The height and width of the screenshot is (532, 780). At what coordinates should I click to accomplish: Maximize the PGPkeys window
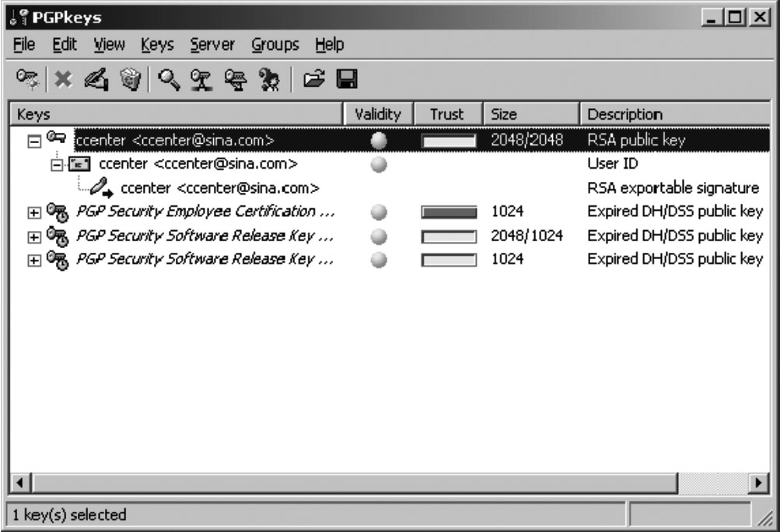735,18
